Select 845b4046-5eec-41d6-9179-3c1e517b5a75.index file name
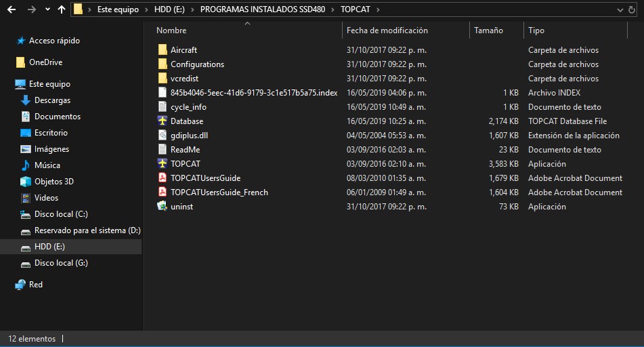Viewport: 644px width, 347px height. click(x=254, y=92)
